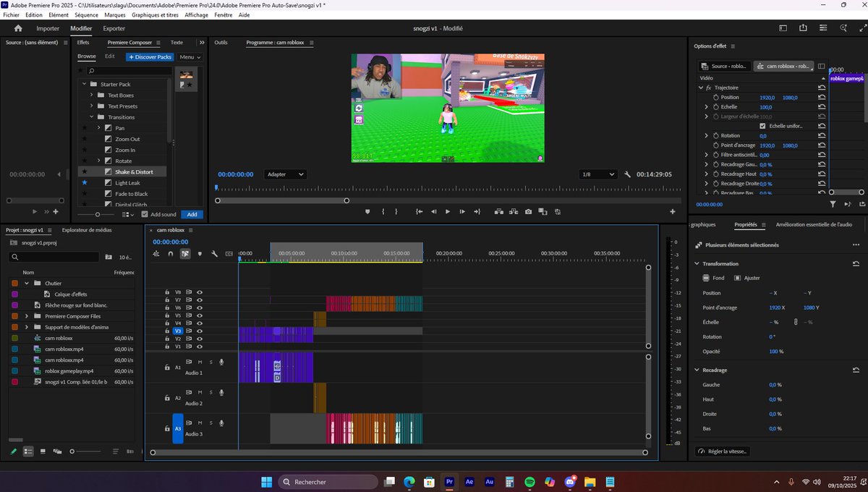Open the Graphiques et titres menu

(x=155, y=15)
